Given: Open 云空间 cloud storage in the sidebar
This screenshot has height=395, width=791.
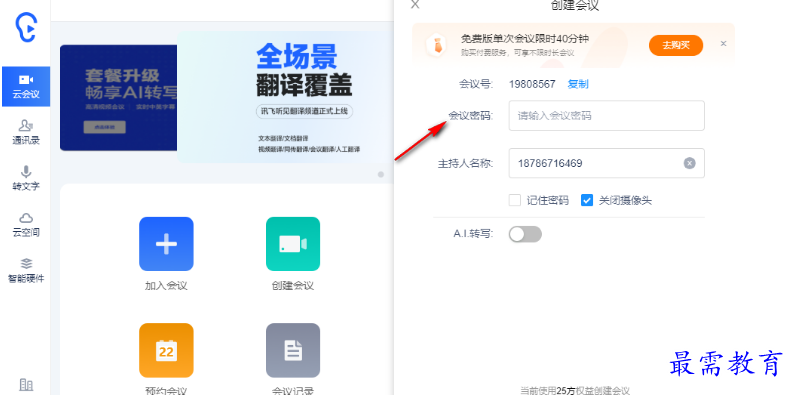Looking at the screenshot, I should [26, 224].
